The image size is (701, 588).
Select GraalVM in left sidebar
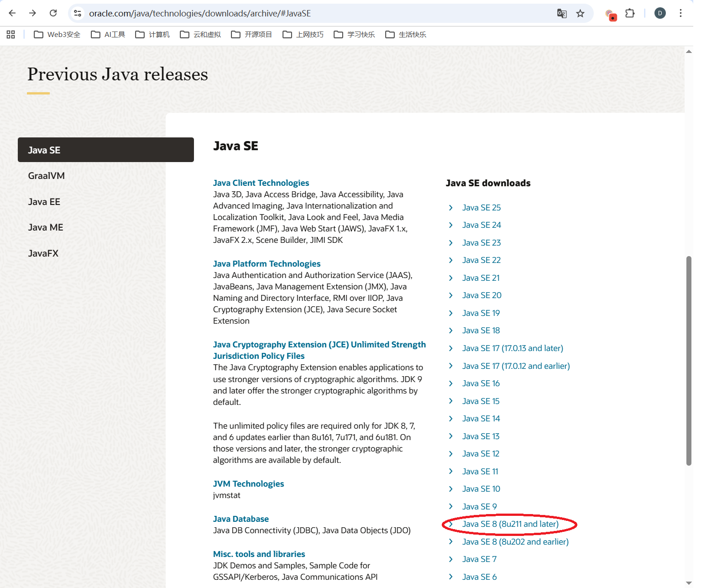coord(46,176)
